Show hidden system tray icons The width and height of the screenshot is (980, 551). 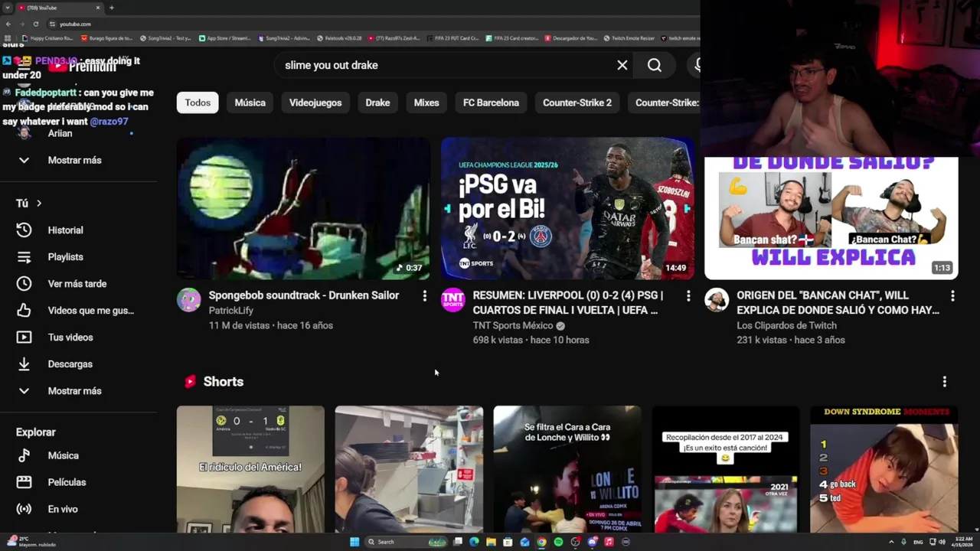pyautogui.click(x=891, y=542)
